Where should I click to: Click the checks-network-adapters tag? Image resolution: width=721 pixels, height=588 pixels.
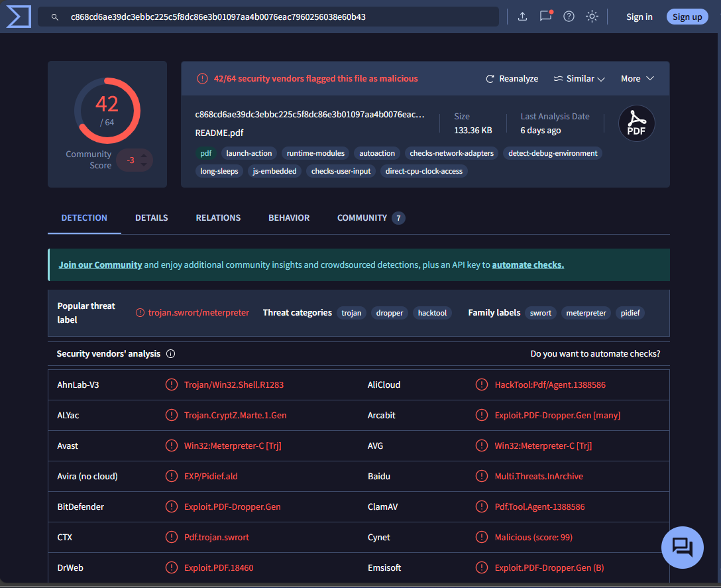coord(451,153)
